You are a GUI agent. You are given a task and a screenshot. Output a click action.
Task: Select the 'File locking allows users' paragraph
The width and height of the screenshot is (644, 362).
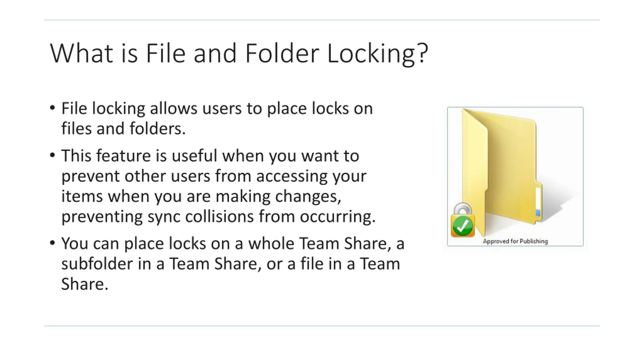(217, 118)
